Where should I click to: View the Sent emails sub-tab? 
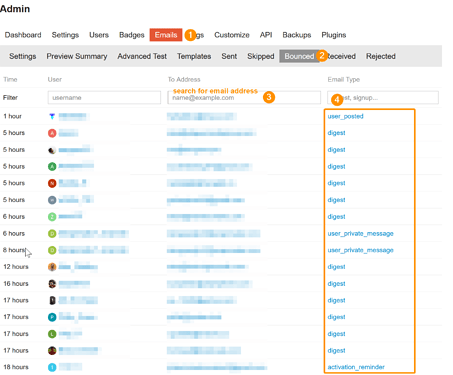229,56
